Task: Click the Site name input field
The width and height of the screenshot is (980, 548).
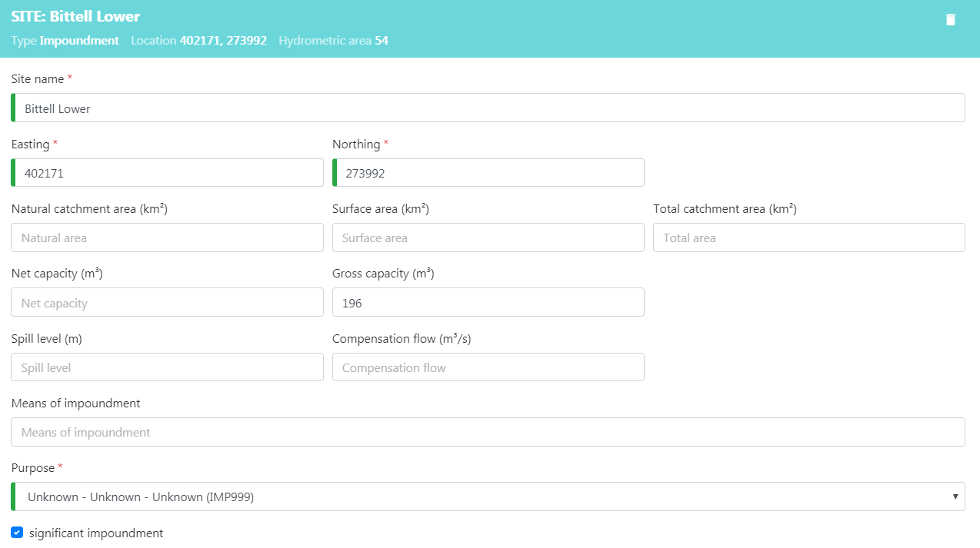Action: [488, 108]
